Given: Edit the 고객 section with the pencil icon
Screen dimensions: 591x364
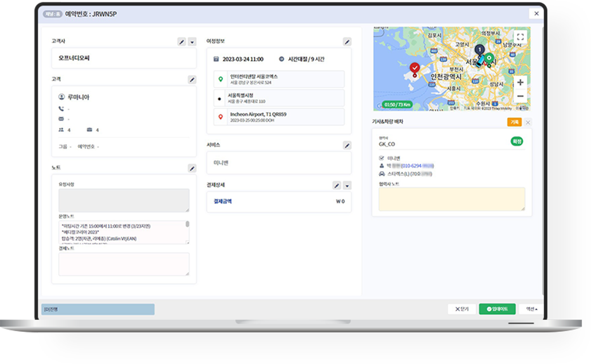Looking at the screenshot, I should [x=192, y=80].
